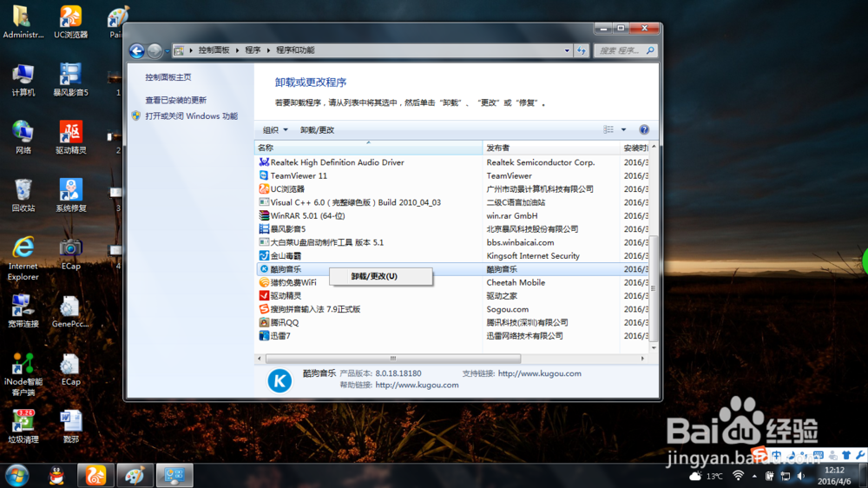Screen dimensions: 868x488
Task: Click the 垃圾清理 desktop icon
Action: point(23,426)
